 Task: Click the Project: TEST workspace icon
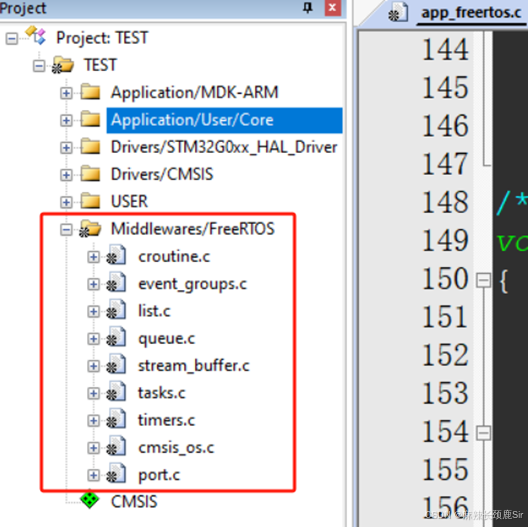pyautogui.click(x=35, y=35)
